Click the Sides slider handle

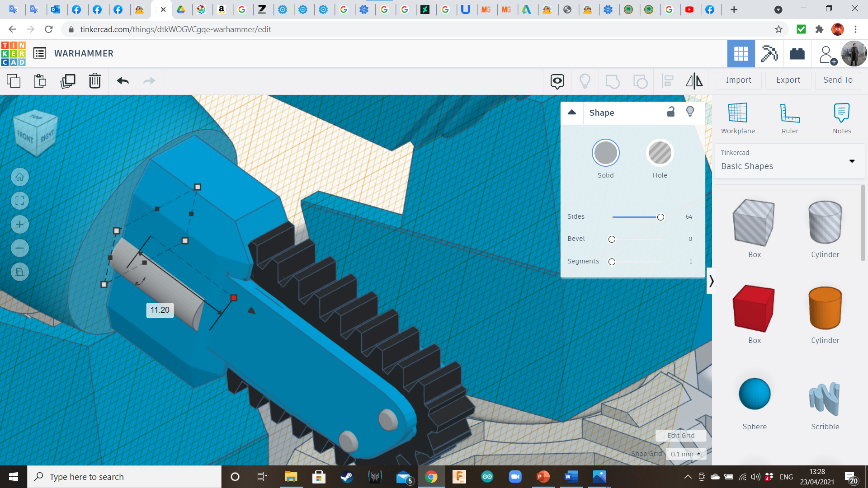tap(660, 217)
